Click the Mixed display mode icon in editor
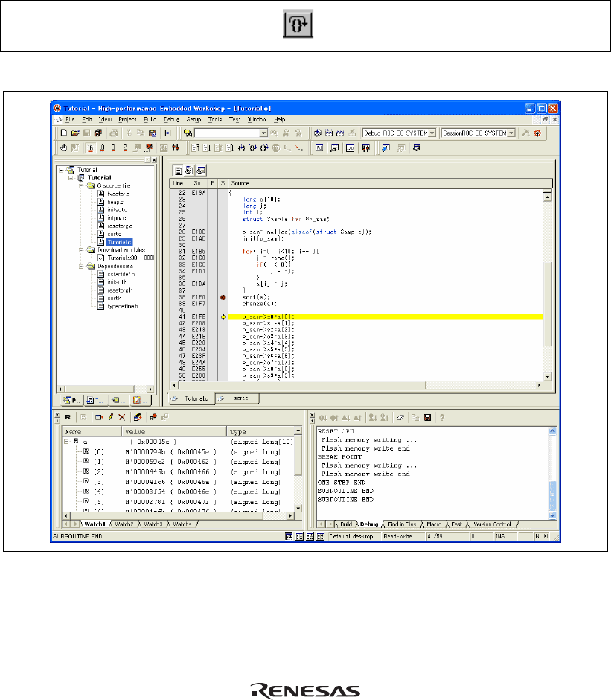 (x=189, y=170)
